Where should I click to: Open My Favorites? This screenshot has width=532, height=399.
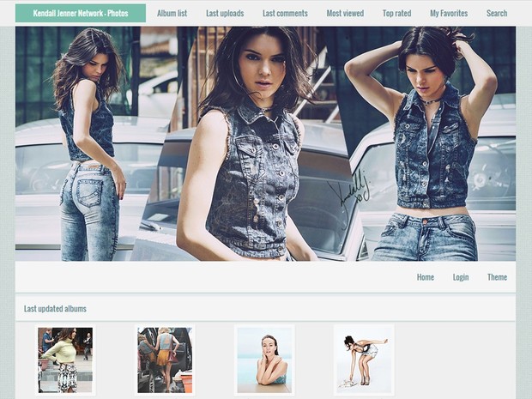pyautogui.click(x=449, y=13)
